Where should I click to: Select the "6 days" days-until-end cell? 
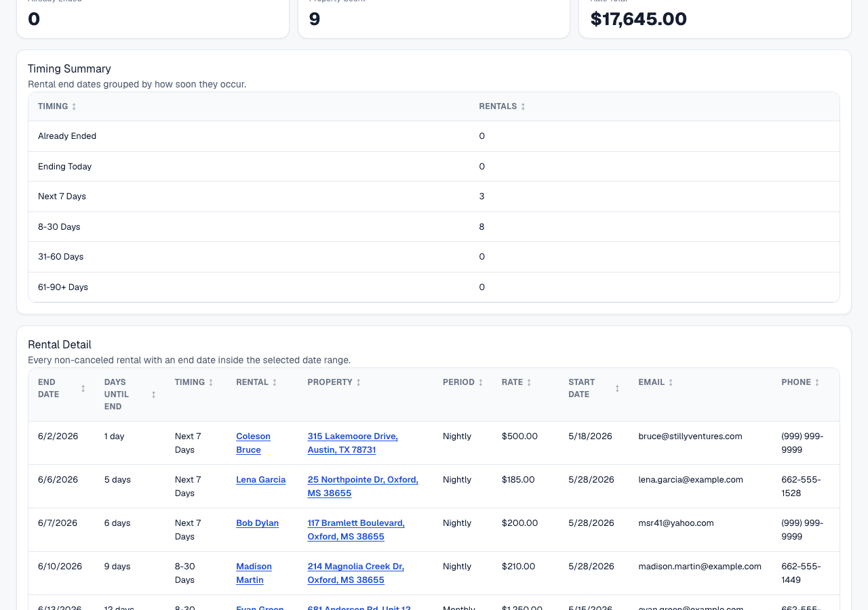tap(117, 523)
